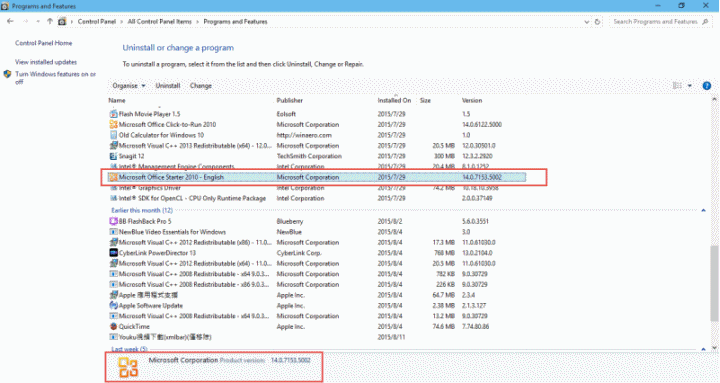
Task: Click the NewBlue Video Essentials icon
Action: point(113,232)
